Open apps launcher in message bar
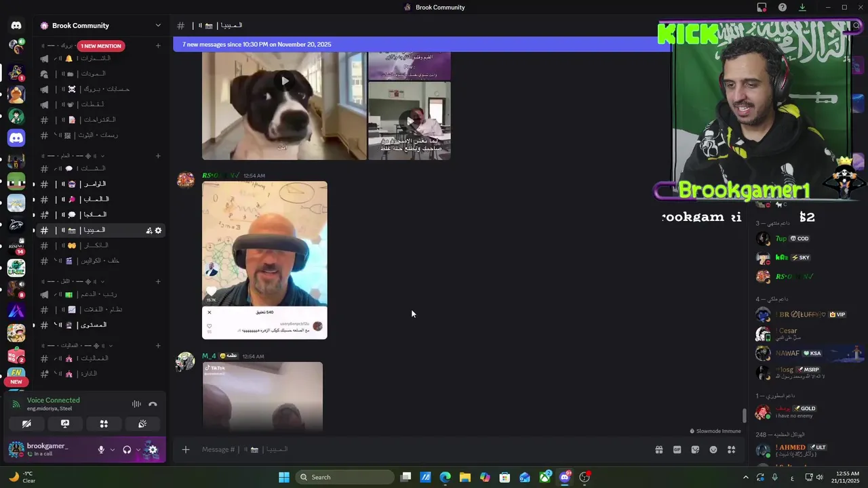Screen dimensions: 868x488 point(732,449)
